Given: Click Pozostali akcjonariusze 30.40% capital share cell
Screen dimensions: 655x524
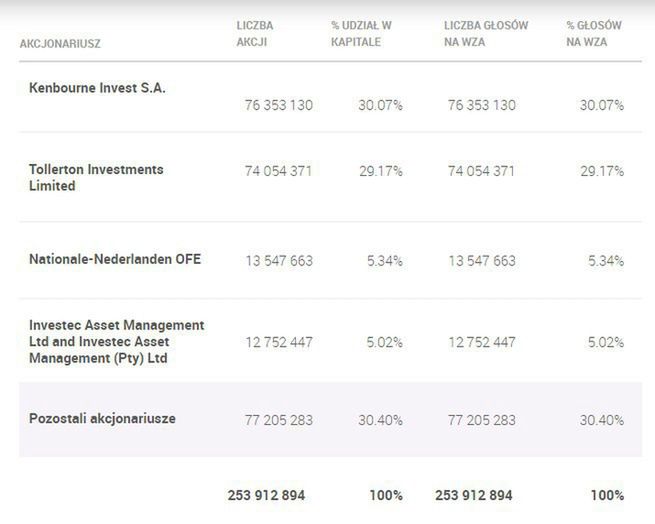Looking at the screenshot, I should click(x=380, y=420).
